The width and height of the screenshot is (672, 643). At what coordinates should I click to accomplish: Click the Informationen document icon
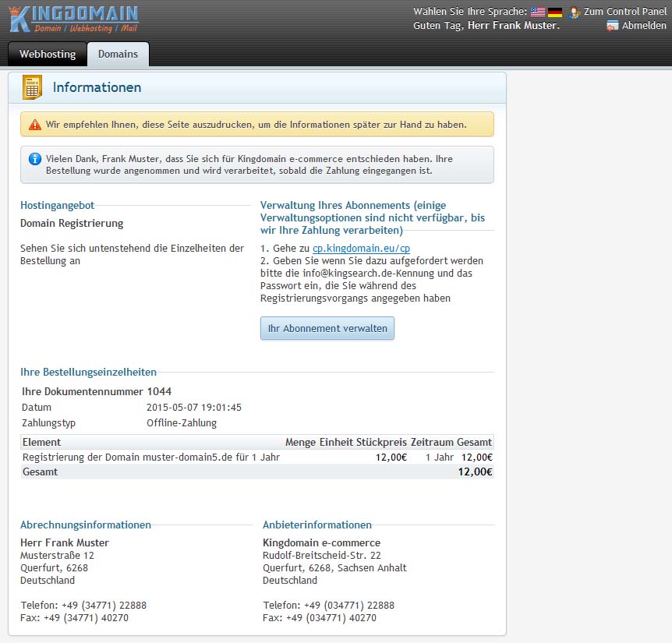pos(32,87)
